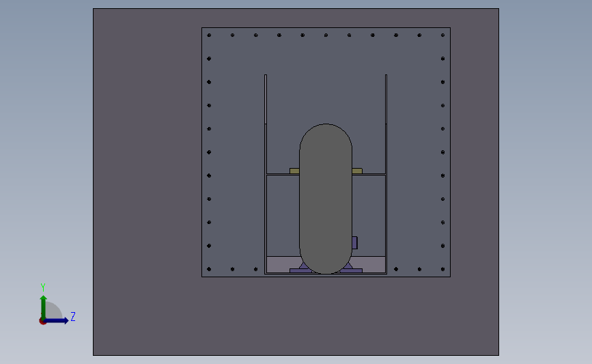The width and height of the screenshot is (592, 364).
Task: Select the bottom-left corner bolt hole
Action: click(x=209, y=269)
